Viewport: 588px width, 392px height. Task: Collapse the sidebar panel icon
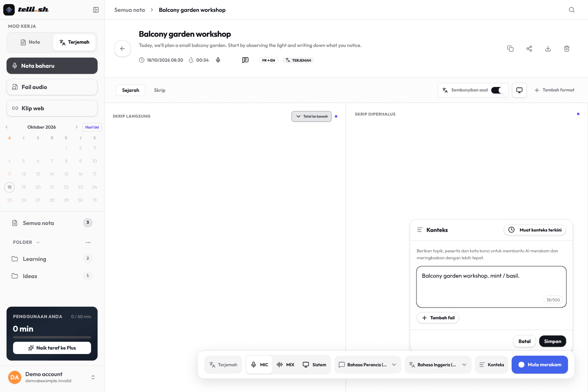click(x=96, y=10)
